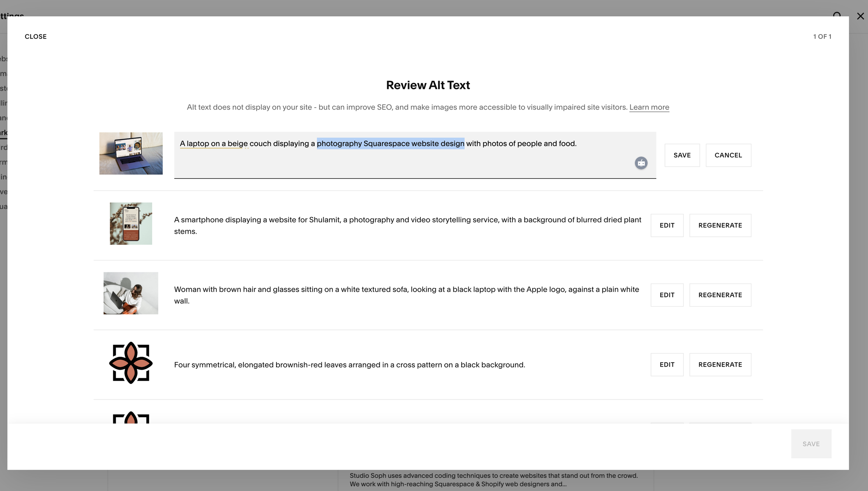Click the search magnifier icon top right
Screen dimensions: 868x491
837,15
